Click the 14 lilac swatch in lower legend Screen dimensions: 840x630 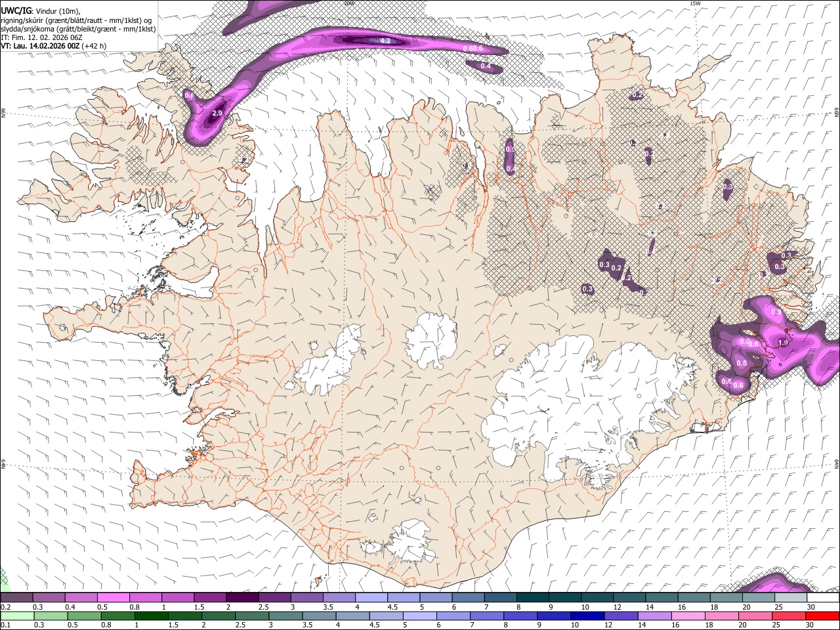pos(655,616)
